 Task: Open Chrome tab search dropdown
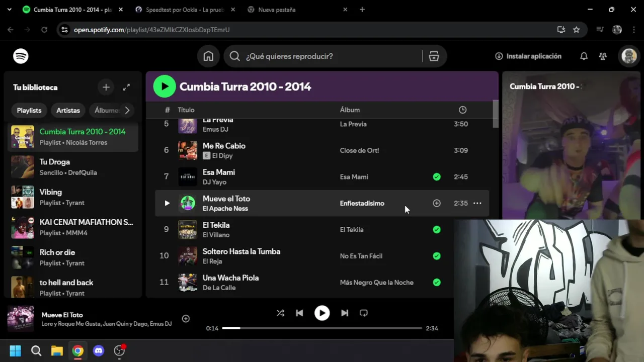[x=9, y=10]
